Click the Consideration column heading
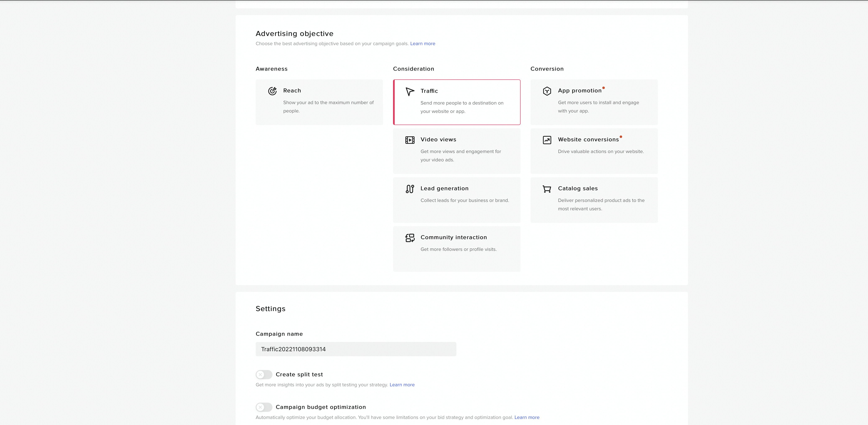The image size is (868, 425). [x=414, y=69]
